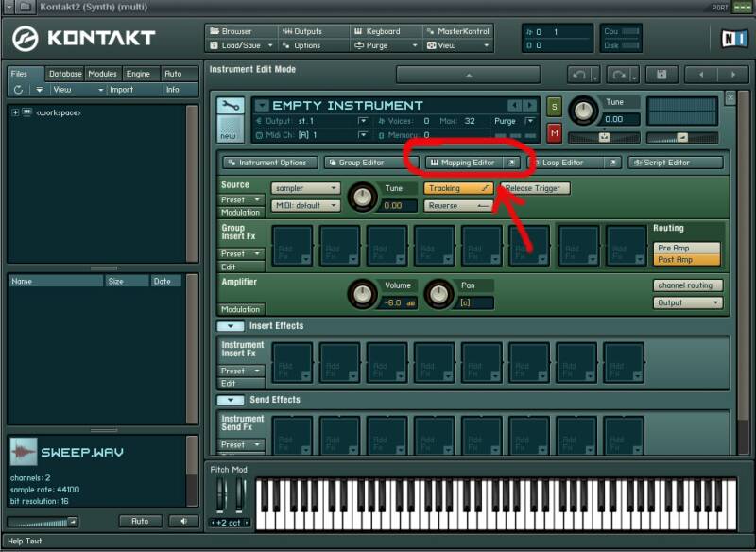Switch to the Modules tab
Image resolution: width=756 pixels, height=552 pixels.
(x=103, y=74)
